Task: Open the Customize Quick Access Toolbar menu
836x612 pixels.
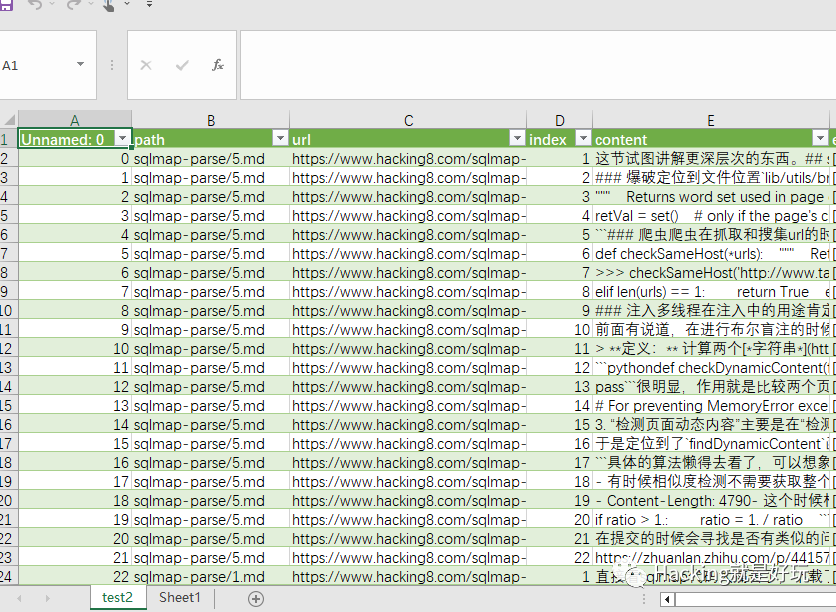Action: [x=149, y=5]
